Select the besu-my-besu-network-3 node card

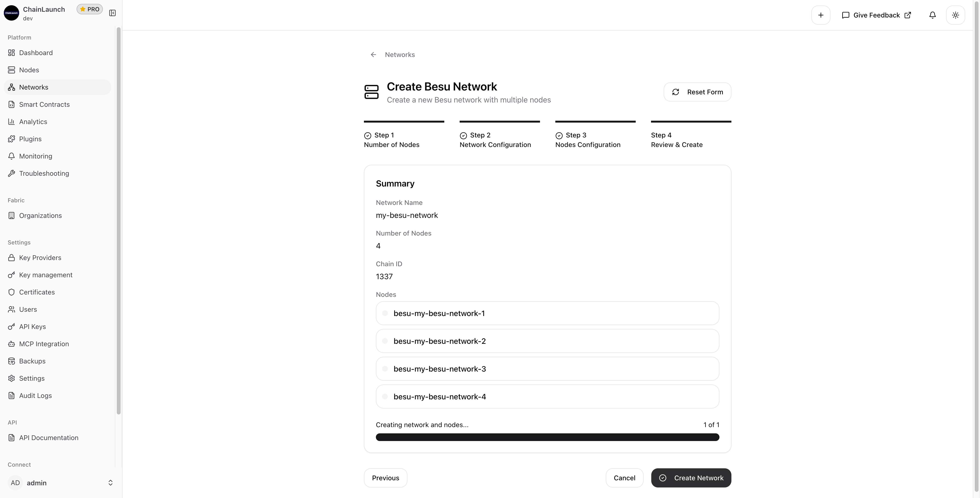[547, 368]
